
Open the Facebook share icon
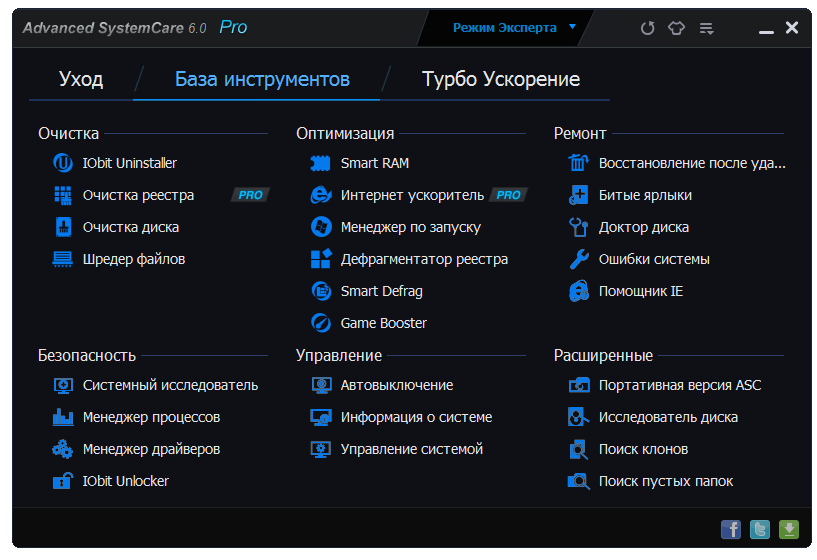(731, 529)
